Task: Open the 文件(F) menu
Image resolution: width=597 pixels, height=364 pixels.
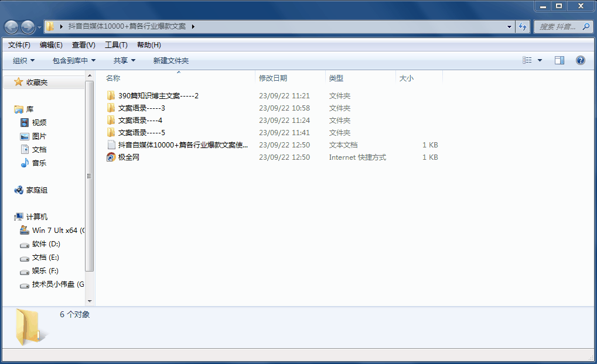Action: click(x=19, y=45)
